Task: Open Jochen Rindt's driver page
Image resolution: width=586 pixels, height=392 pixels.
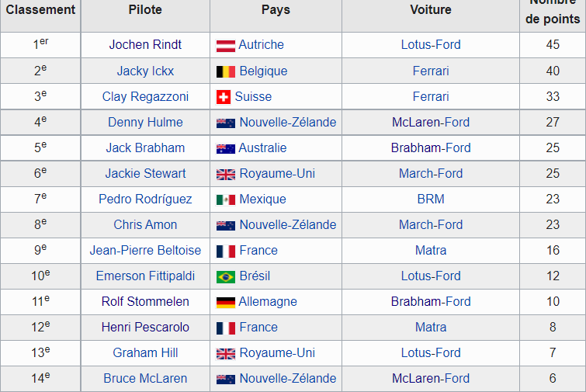Action: point(145,45)
